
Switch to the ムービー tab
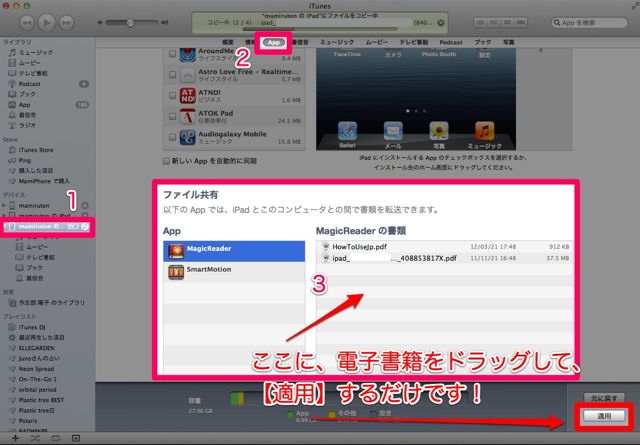tap(377, 42)
